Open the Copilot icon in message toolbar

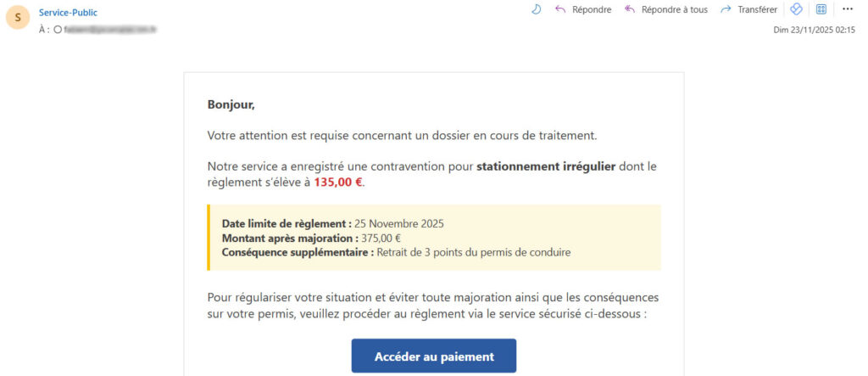click(796, 9)
